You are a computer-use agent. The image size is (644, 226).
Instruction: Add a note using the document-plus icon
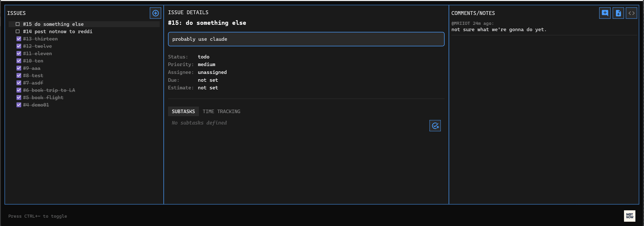[618, 13]
